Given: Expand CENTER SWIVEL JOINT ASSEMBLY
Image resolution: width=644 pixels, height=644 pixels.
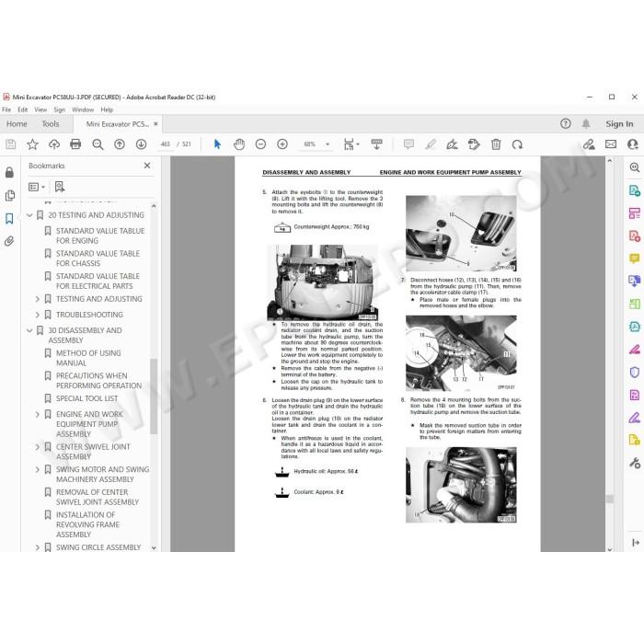Looking at the screenshot, I should (x=38, y=447).
